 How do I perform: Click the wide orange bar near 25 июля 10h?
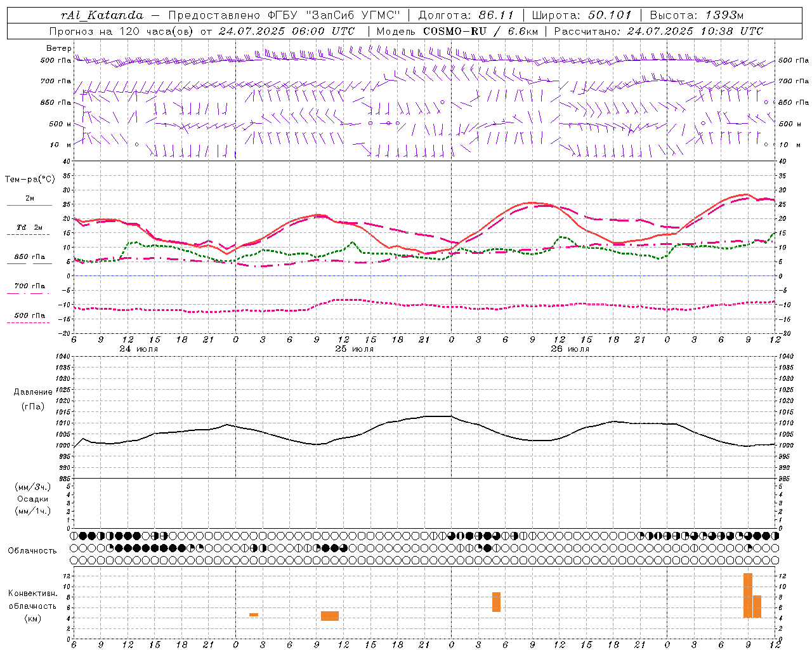(330, 616)
